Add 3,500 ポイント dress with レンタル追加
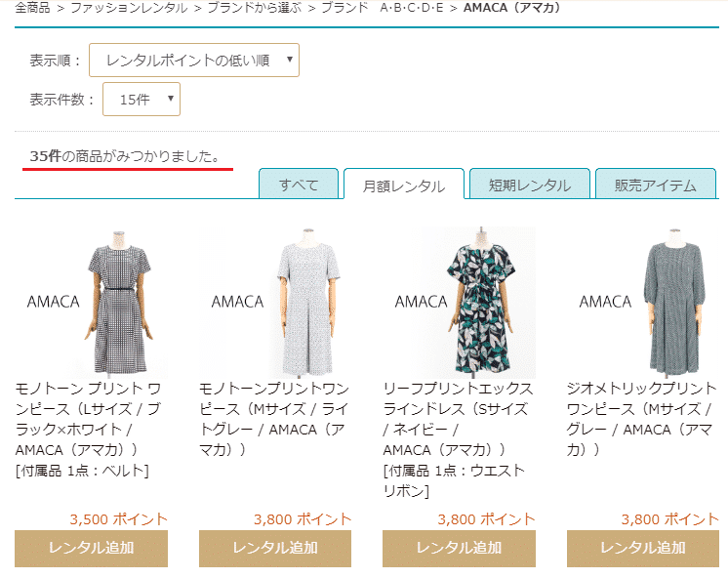Viewport: 728px width, 578px height. 91,549
